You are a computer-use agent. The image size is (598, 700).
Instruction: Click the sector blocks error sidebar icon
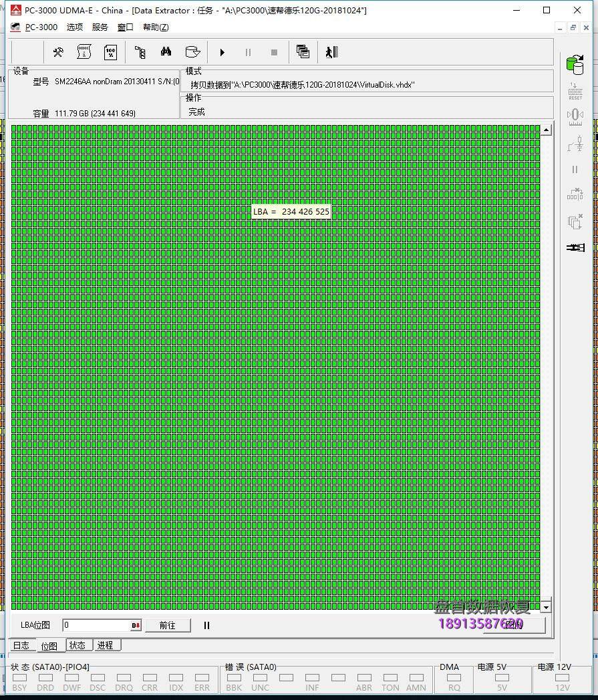tap(575, 194)
